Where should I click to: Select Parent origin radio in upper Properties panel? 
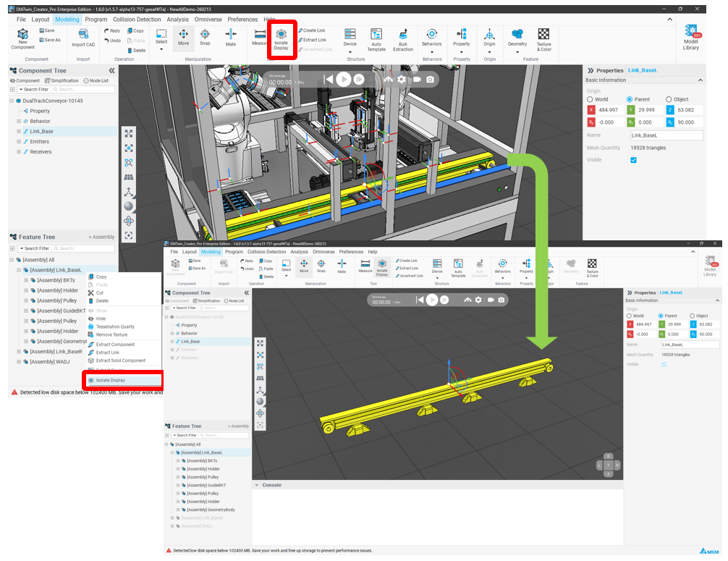(630, 99)
